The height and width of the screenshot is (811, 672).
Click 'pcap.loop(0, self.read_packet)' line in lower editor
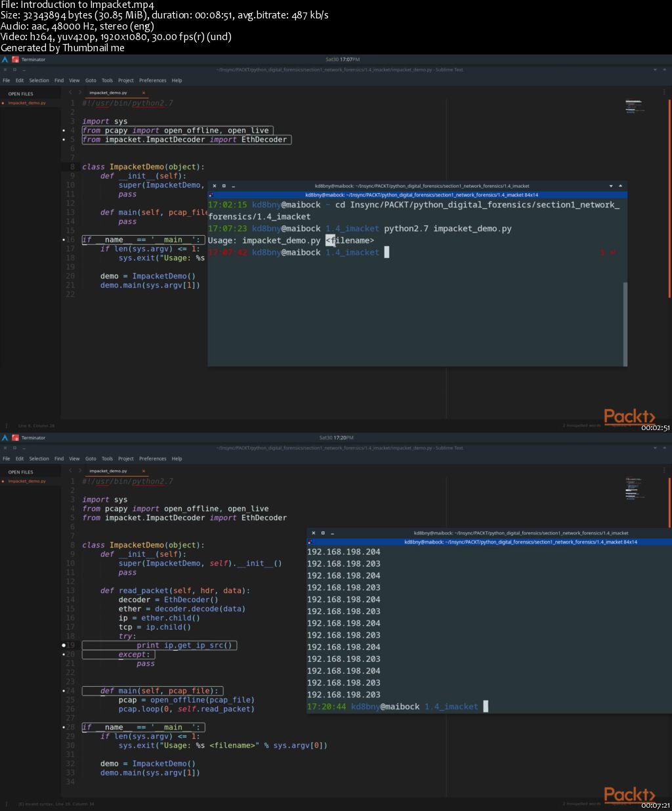click(186, 709)
